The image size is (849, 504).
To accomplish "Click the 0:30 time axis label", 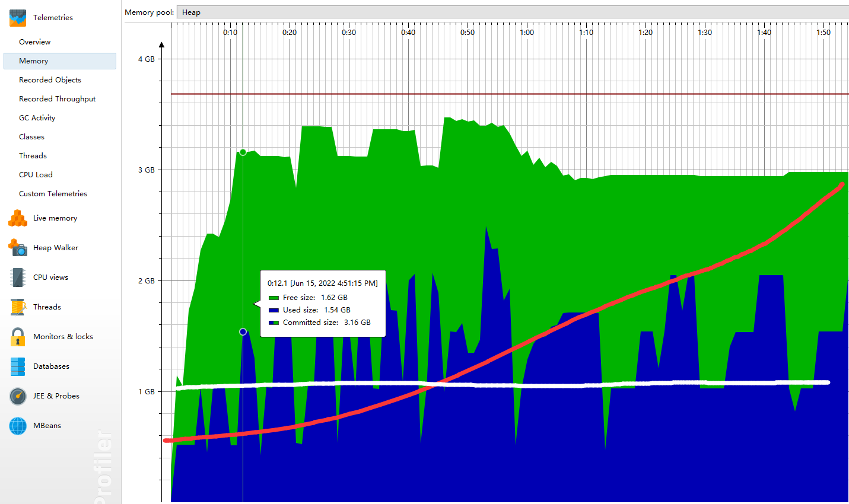I will click(349, 33).
